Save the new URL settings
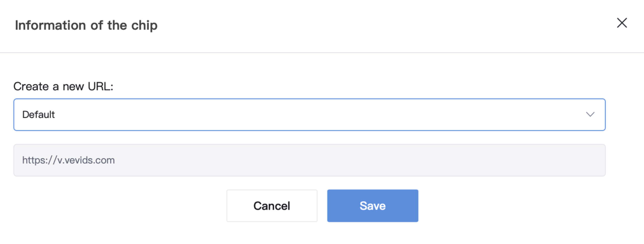Viewport: 644px width, 244px height. [x=373, y=206]
